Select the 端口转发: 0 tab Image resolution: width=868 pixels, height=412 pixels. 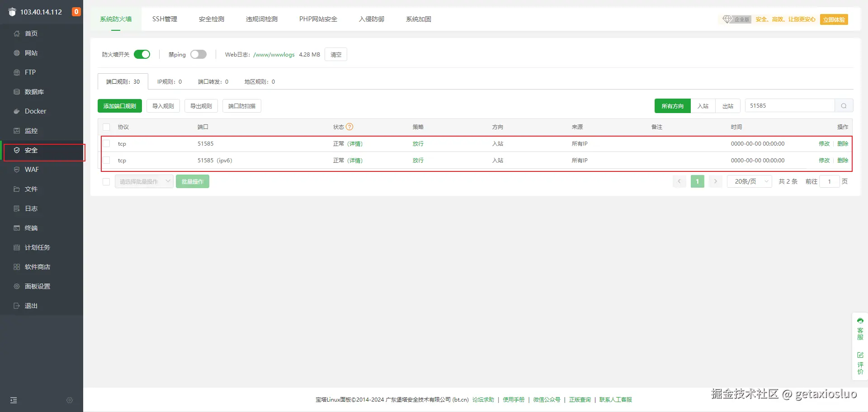213,82
